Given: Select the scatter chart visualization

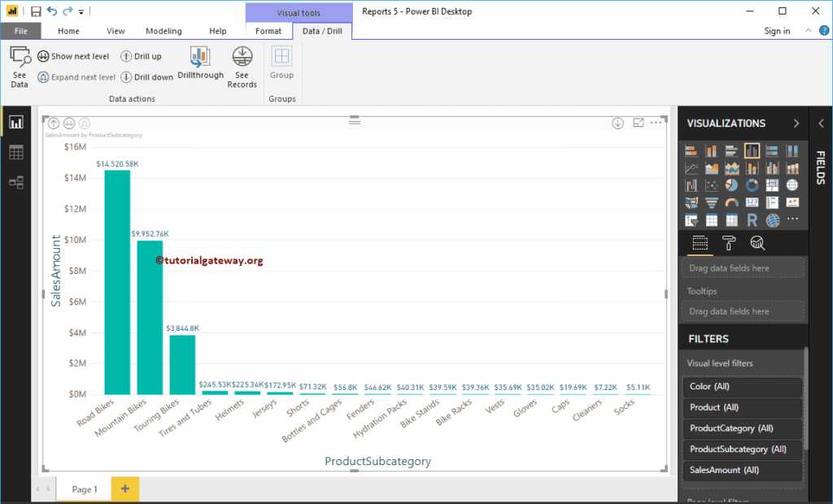Looking at the screenshot, I should [711, 185].
